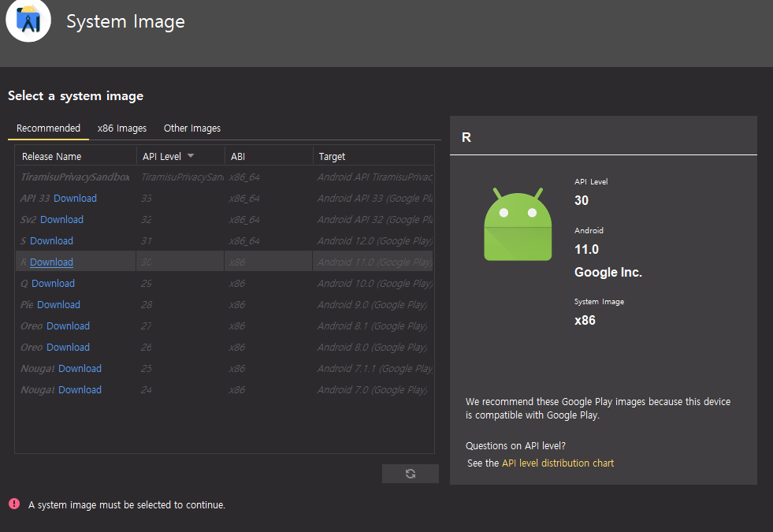Download the Oreo API 26 image

click(x=68, y=347)
